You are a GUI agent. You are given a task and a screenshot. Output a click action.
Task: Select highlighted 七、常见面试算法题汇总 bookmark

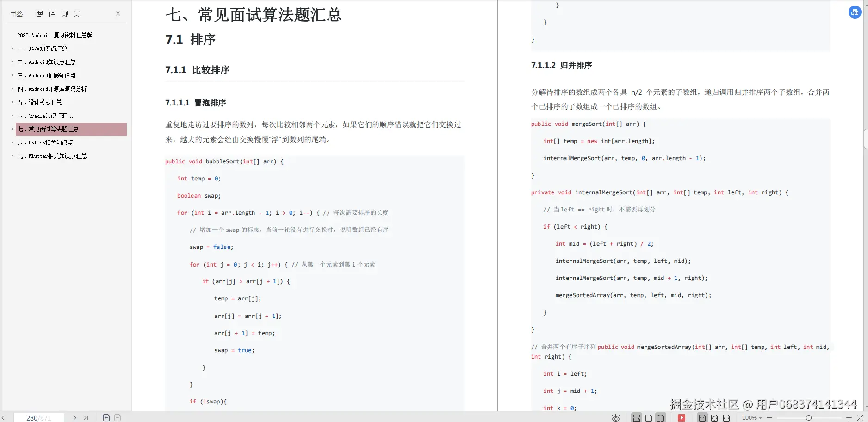point(71,129)
